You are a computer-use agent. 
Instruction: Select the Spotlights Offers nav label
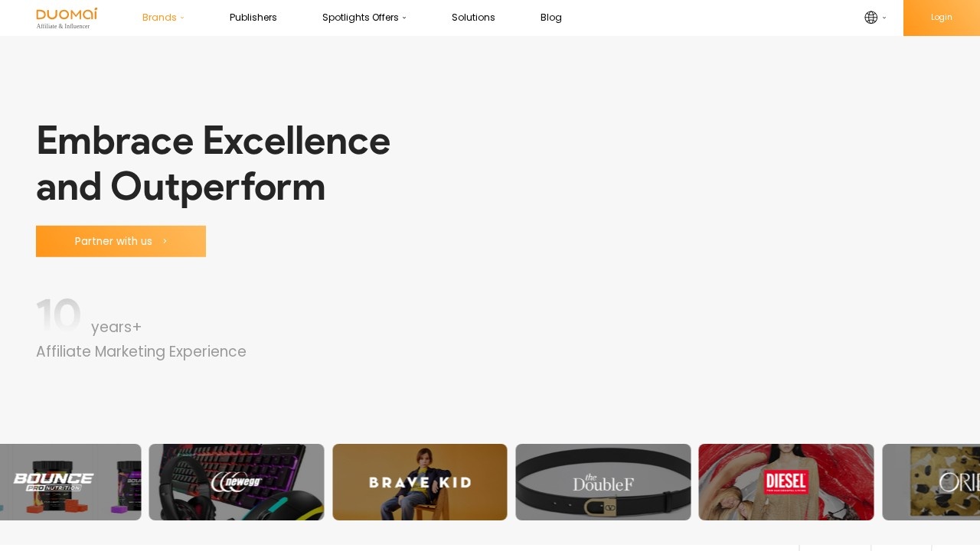360,18
